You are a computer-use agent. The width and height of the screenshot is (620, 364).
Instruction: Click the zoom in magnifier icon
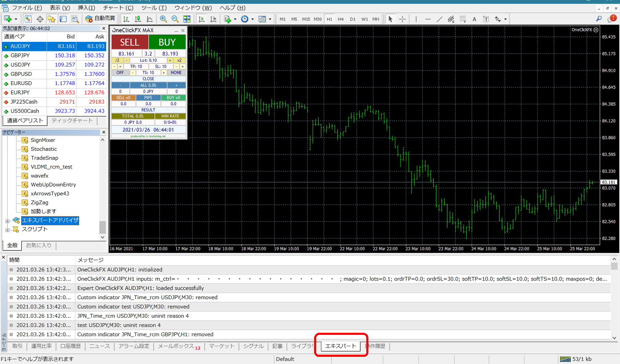(x=163, y=19)
